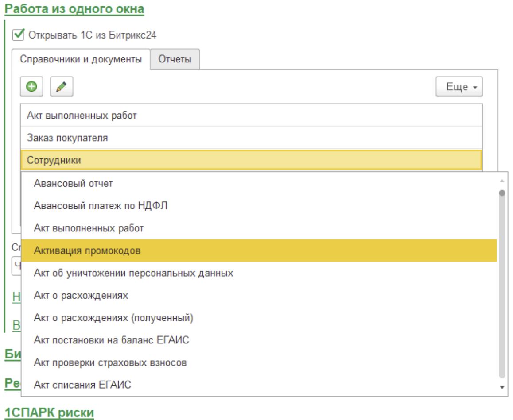Select 'Заказ покупателя' table row
The width and height of the screenshot is (513, 420).
tap(251, 138)
